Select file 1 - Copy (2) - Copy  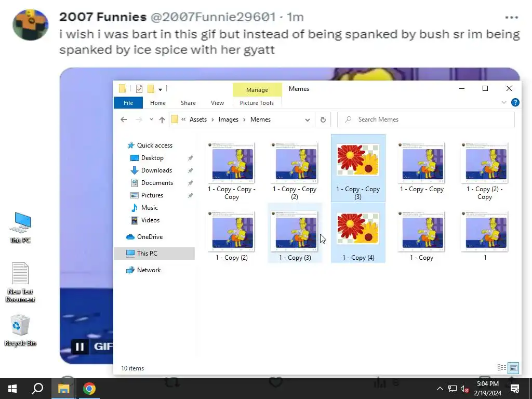485,168
